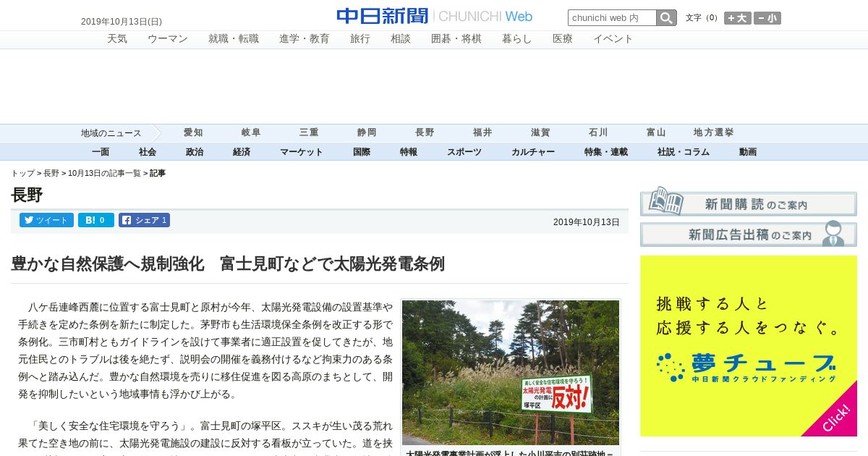Open 相談 section
Screen dimensions: 868x456
(401, 39)
